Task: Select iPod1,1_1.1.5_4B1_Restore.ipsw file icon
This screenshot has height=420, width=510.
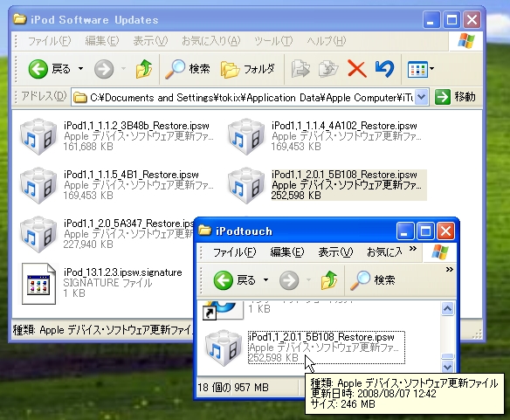Action: (38, 185)
